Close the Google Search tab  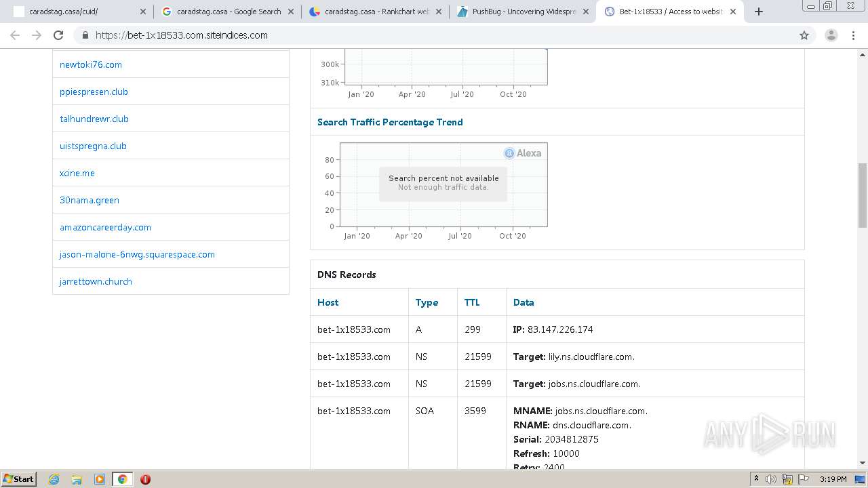tap(290, 12)
